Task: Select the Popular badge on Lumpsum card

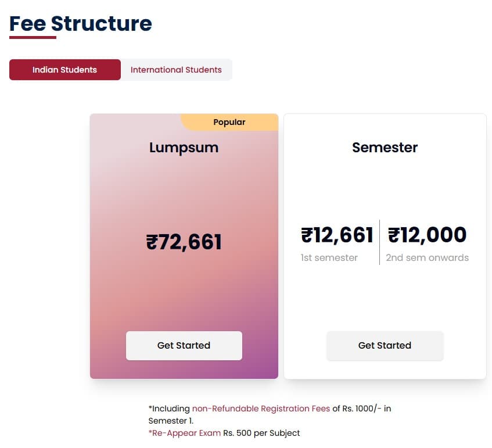Action: [229, 122]
